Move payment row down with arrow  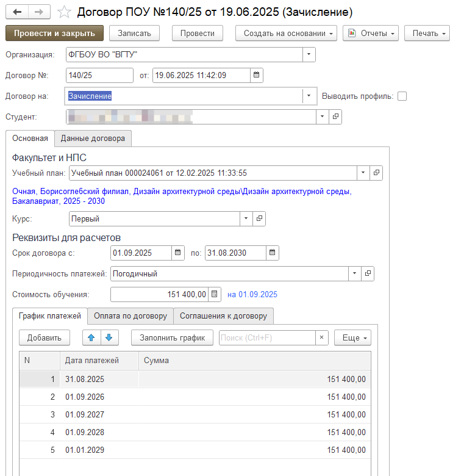click(109, 337)
